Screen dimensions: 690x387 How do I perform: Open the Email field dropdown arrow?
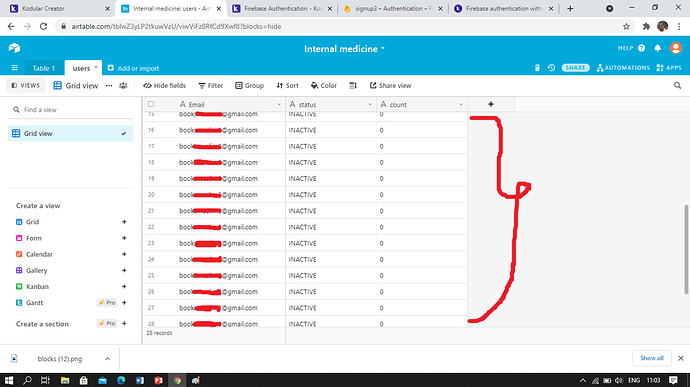[279, 105]
